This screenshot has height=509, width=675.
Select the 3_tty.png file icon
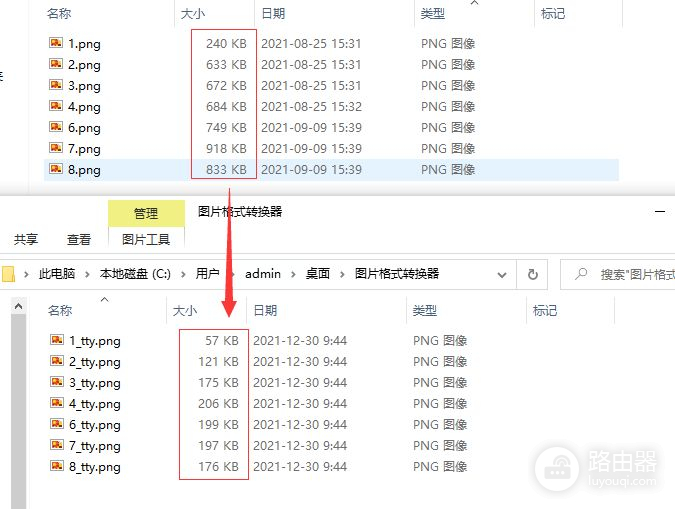57,382
